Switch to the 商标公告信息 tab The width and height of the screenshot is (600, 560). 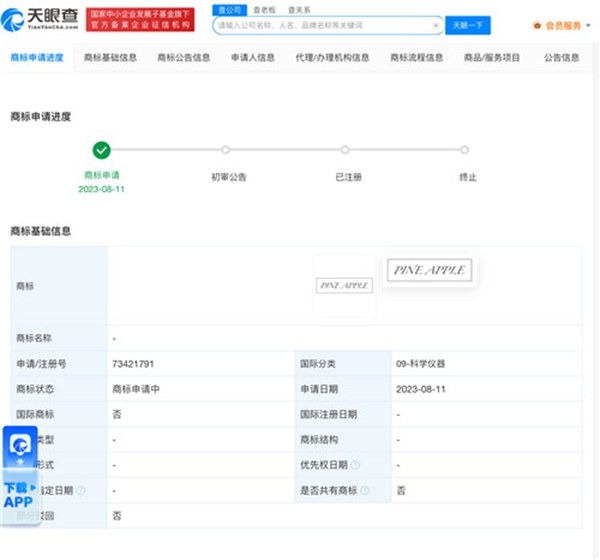point(184,58)
